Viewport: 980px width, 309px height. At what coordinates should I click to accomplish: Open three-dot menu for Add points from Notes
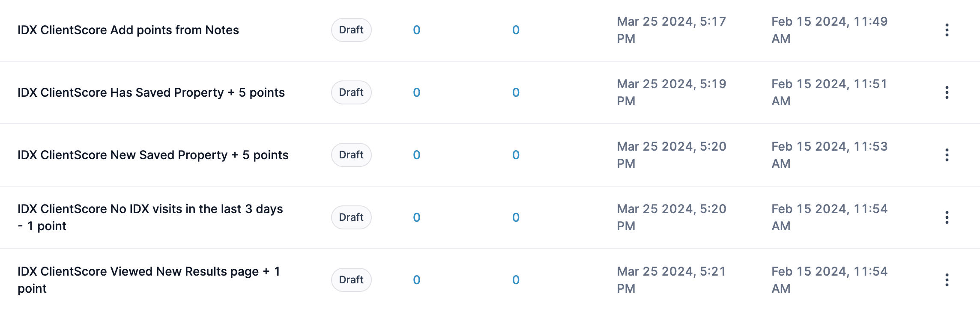(947, 30)
